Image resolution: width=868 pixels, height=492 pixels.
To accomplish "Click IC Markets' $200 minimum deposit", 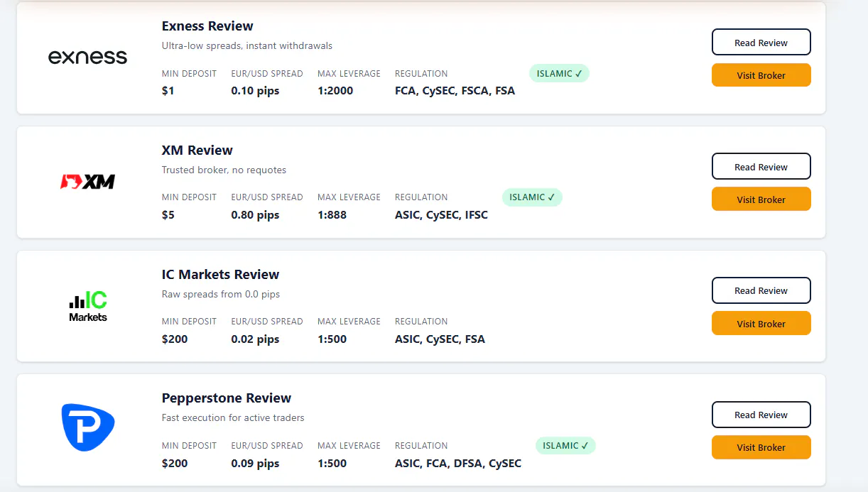I will point(175,339).
